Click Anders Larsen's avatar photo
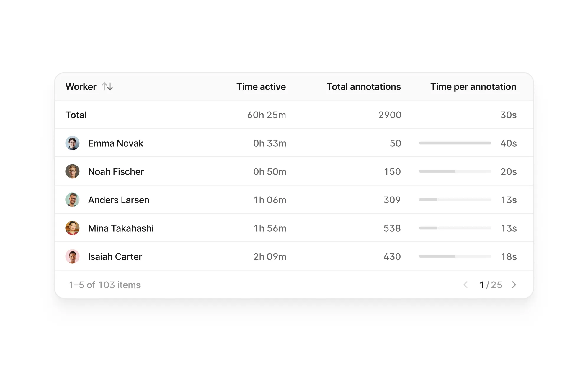Image resolution: width=588 pixels, height=371 pixels. point(72,200)
